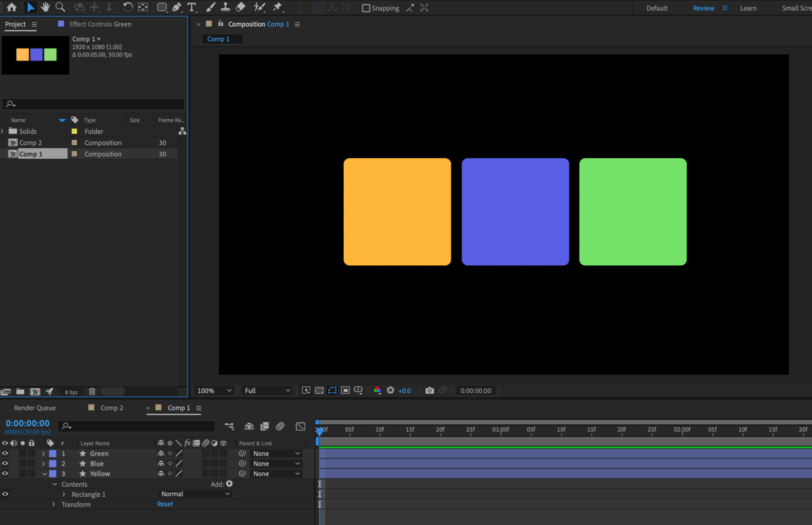
Task: Open the Yellow layer parent dropdown
Action: 276,473
